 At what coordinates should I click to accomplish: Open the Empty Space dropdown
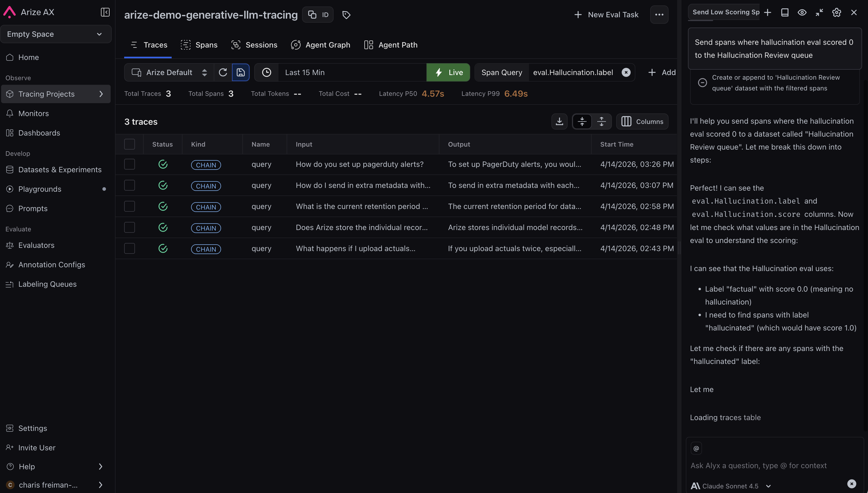56,34
